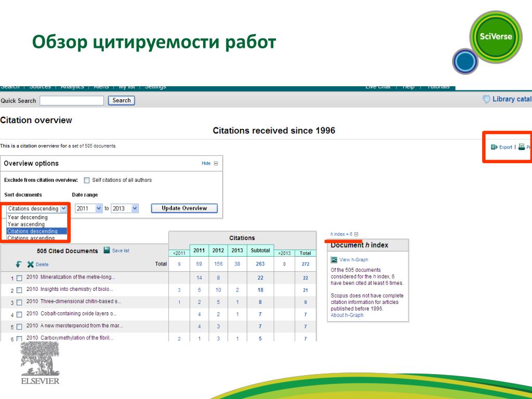Click total 2013 citations value 38
This screenshot has height=399, width=532.
tap(237, 264)
